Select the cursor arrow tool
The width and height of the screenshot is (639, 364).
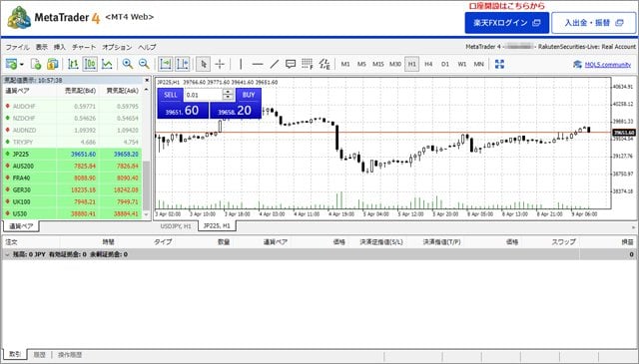(204, 64)
